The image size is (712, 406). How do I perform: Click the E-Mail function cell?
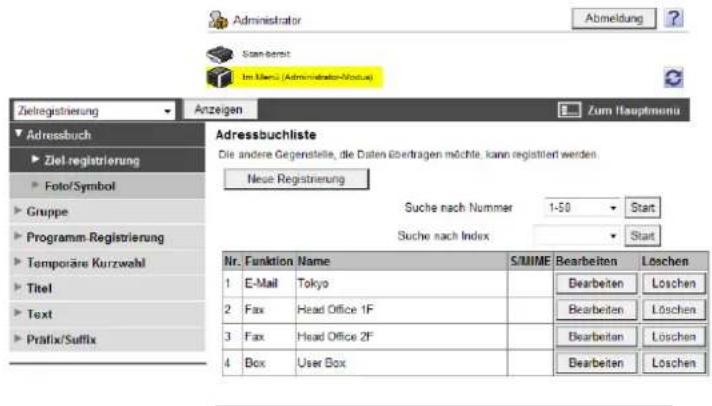(269, 284)
